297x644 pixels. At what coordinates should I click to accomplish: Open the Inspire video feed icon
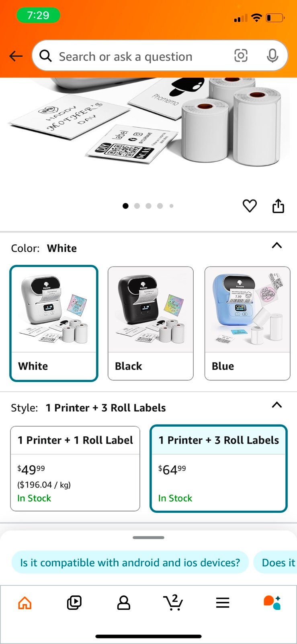74,603
